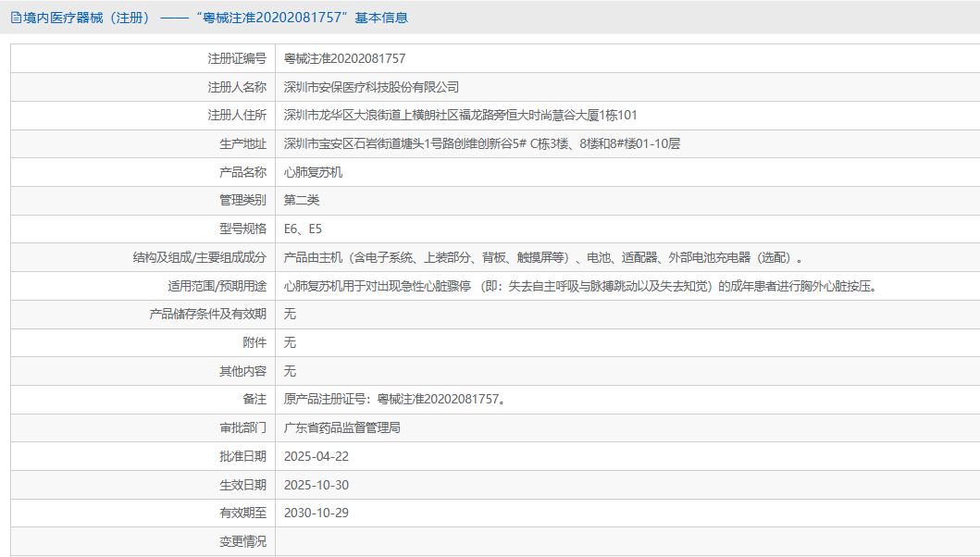980x557 pixels.
Task: Select the effective date 2025-10-30
Action: (316, 485)
